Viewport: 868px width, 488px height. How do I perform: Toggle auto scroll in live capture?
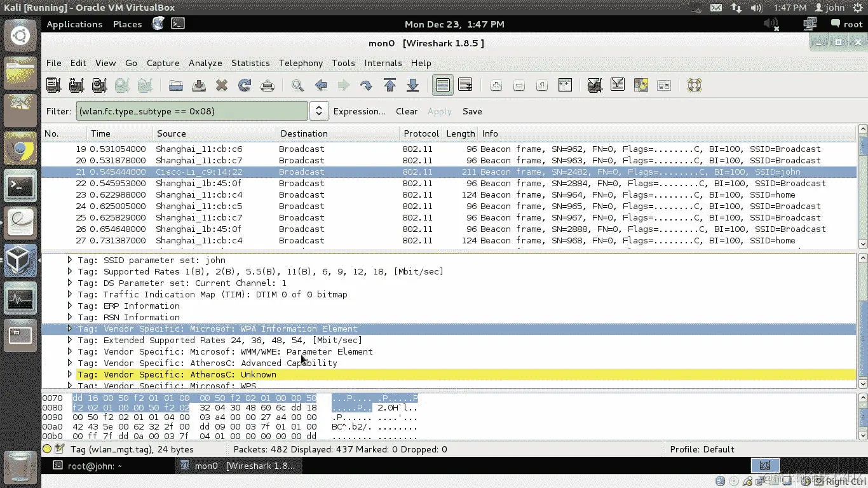[x=466, y=85]
